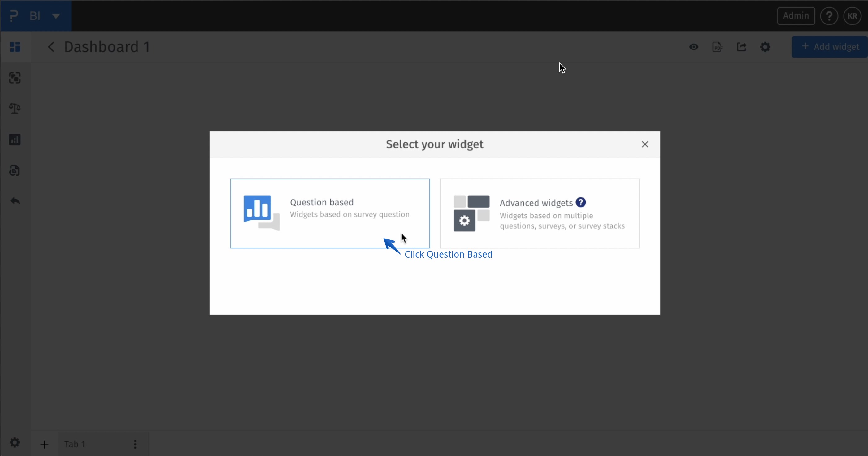
Task: Select the weighting scales icon in sidebar
Action: coord(15,108)
